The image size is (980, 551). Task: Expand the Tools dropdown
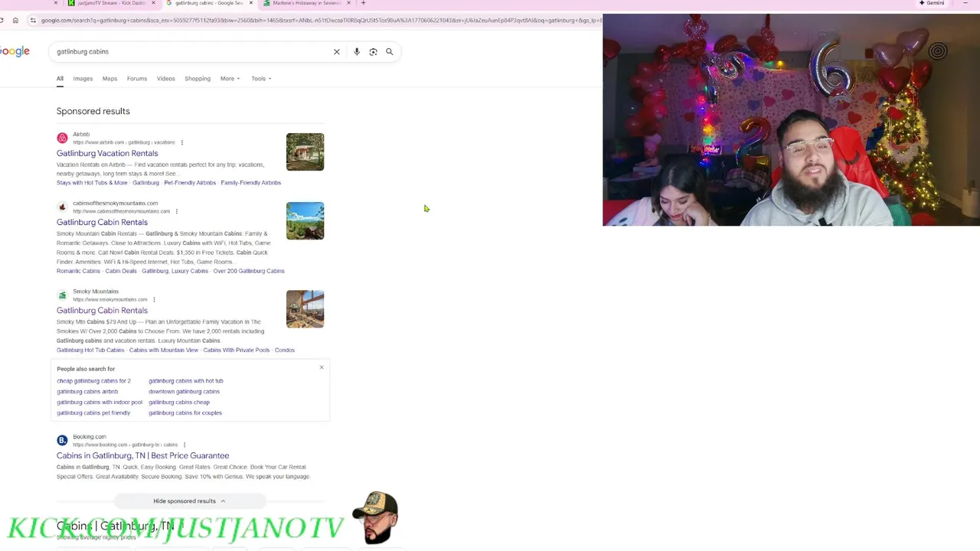tap(261, 79)
